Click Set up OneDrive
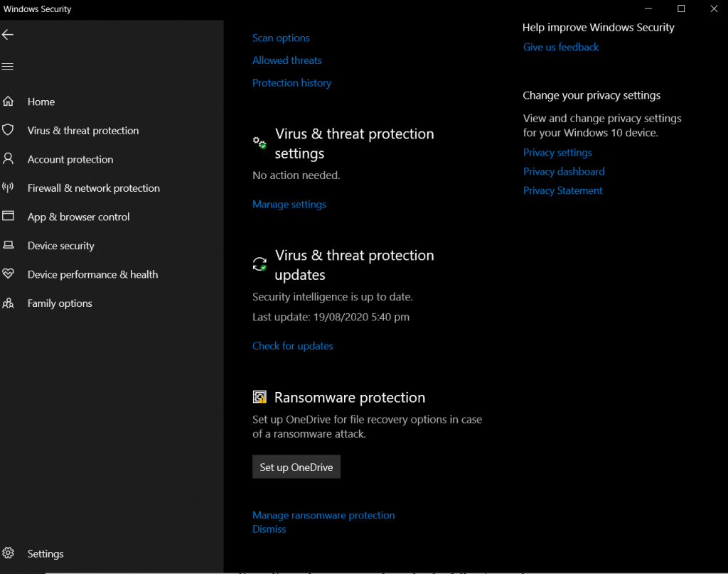Screen dimensions: 728x574 point(296,467)
